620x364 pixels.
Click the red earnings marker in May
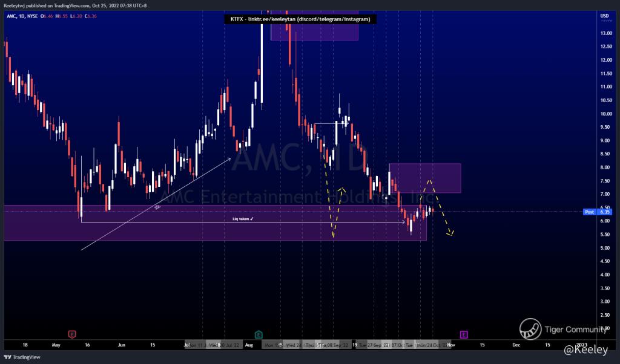point(71,334)
